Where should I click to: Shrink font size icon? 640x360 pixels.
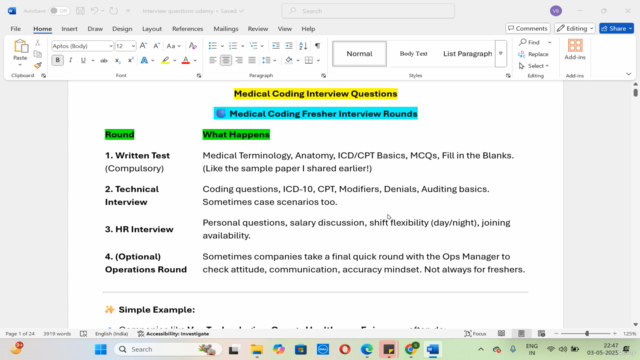click(156, 46)
